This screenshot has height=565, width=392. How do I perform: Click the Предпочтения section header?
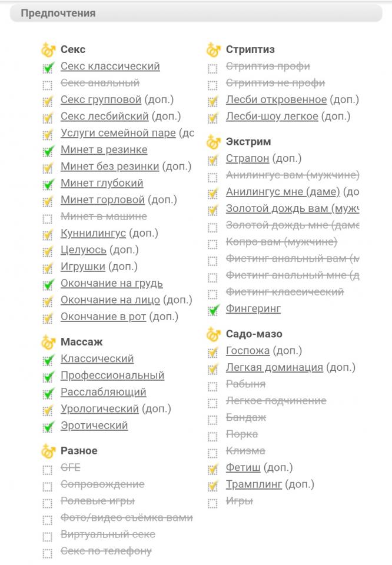point(58,13)
